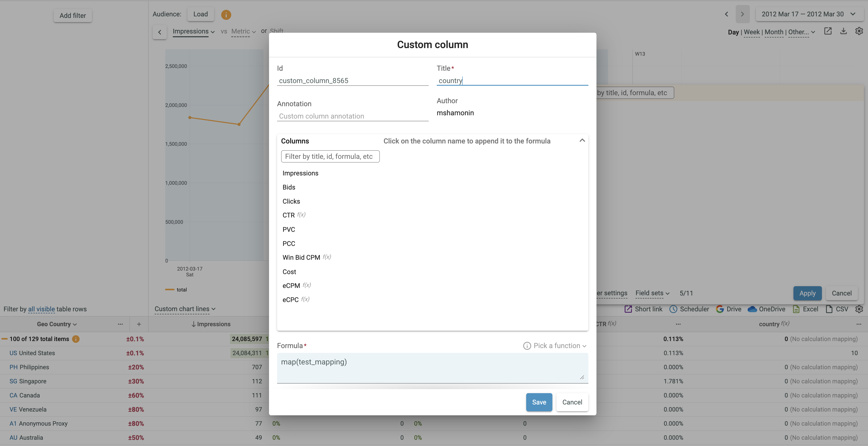Append Impressions column to formula
This screenshot has width=868, height=446.
pyautogui.click(x=300, y=173)
